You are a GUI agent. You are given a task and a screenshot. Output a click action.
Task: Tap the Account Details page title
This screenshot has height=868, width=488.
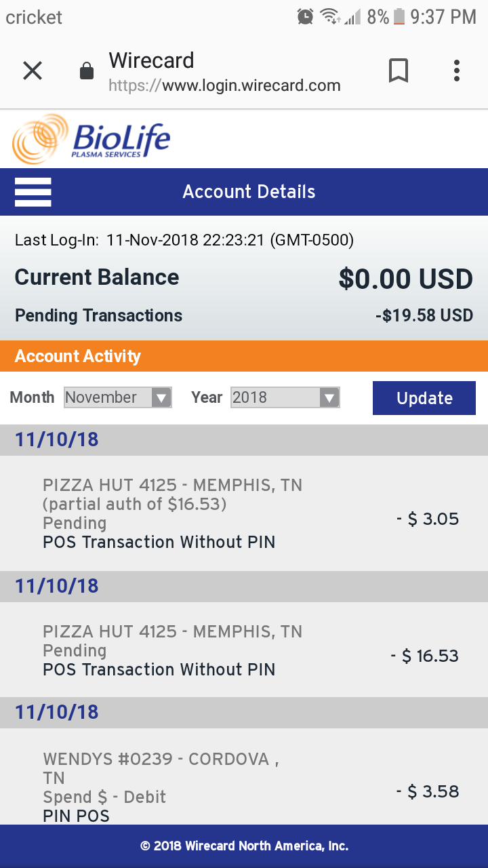coord(249,192)
